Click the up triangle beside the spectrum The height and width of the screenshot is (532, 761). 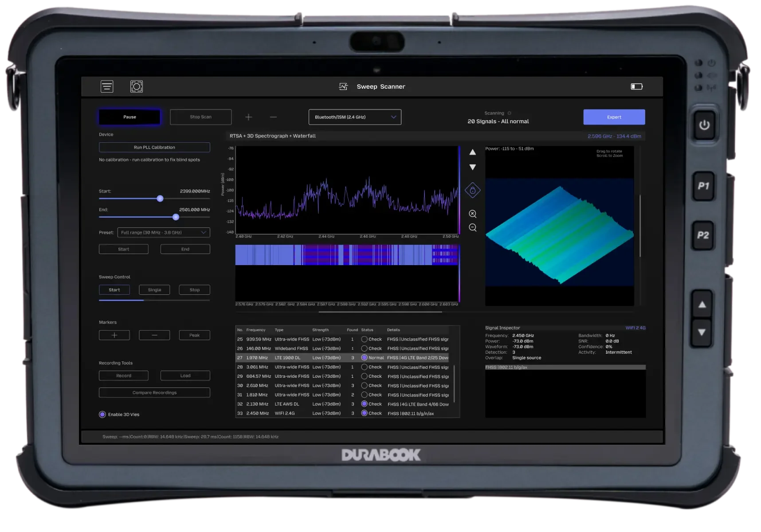tap(473, 152)
